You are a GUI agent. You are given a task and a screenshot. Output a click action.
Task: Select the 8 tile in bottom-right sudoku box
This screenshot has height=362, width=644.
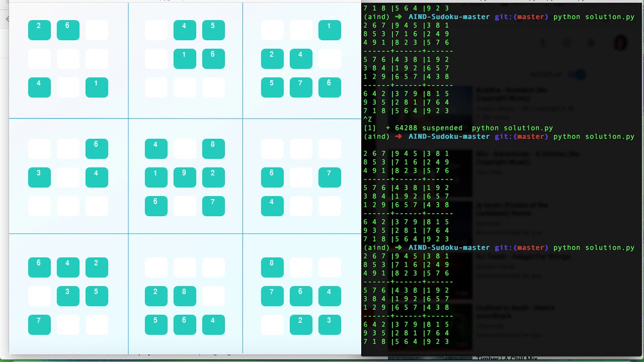[x=272, y=267]
